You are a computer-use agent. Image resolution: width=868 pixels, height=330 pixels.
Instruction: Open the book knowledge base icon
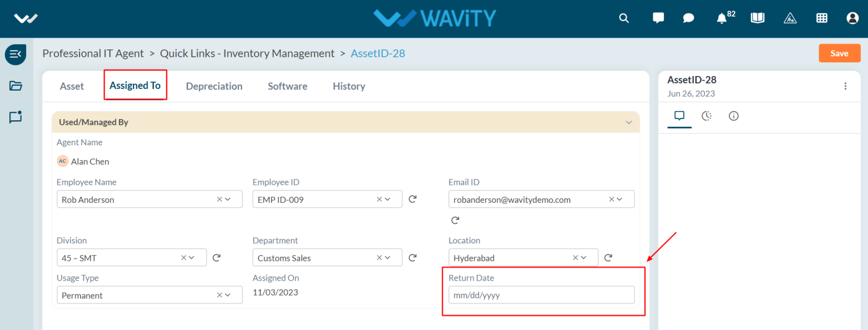(x=757, y=18)
